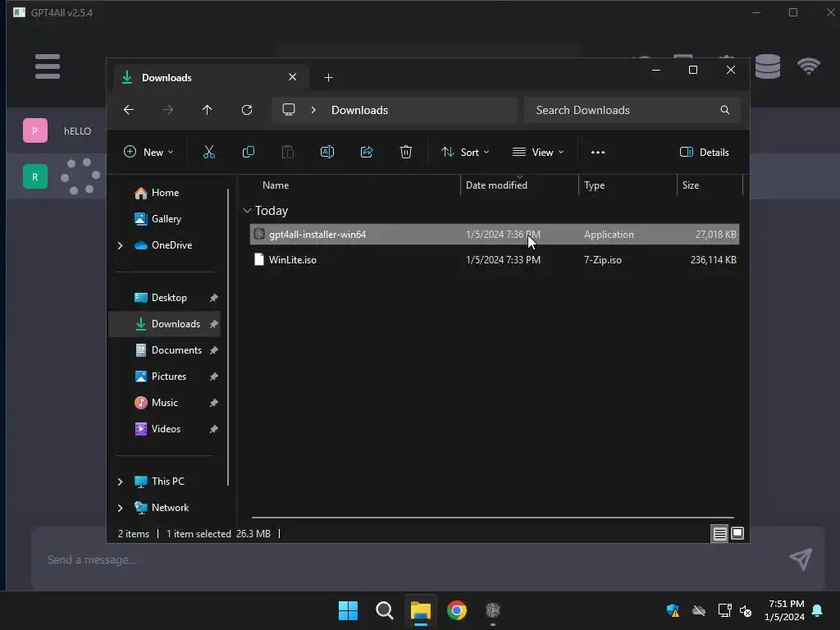Viewport: 840px width, 630px height.
Task: Sort by the Type column header
Action: point(594,185)
